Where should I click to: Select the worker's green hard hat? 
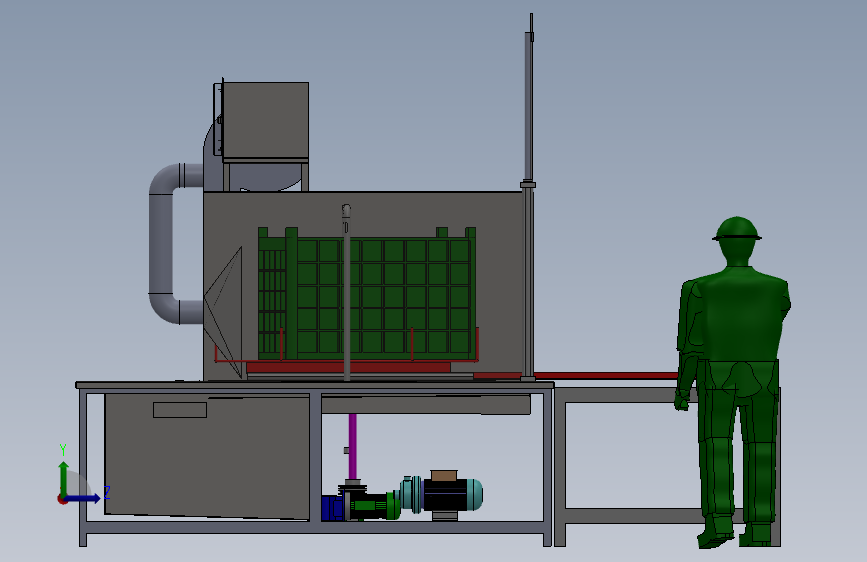pos(737,229)
